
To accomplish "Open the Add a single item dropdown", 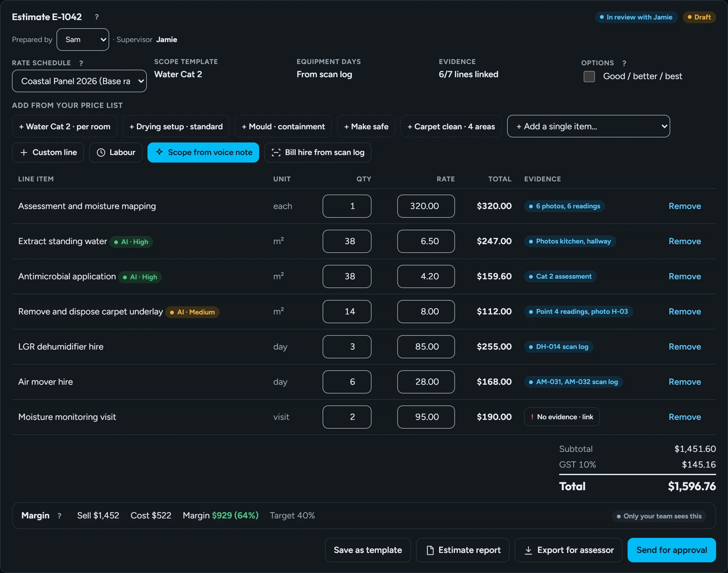I will tap(588, 126).
